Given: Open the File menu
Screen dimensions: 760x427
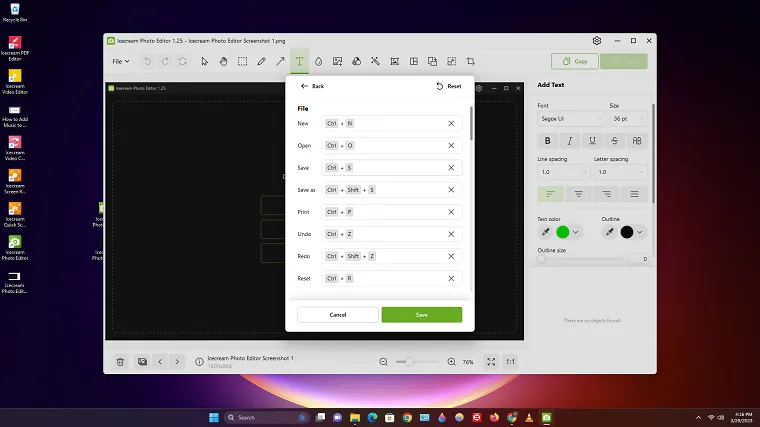Looking at the screenshot, I should click(120, 61).
